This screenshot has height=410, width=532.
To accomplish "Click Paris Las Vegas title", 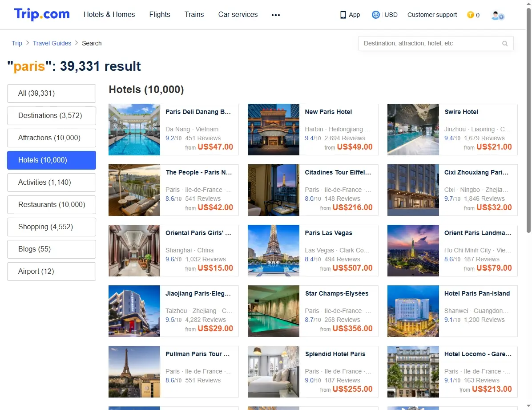I will coord(328,233).
